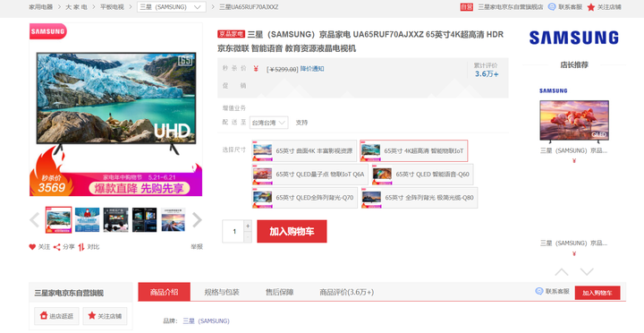The image size is (644, 333).
Task: Click the 分享 share icon
Action: pyautogui.click(x=57, y=247)
